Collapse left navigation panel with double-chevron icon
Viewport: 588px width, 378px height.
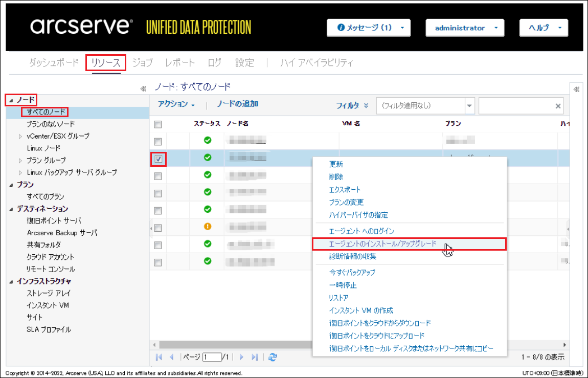[144, 88]
